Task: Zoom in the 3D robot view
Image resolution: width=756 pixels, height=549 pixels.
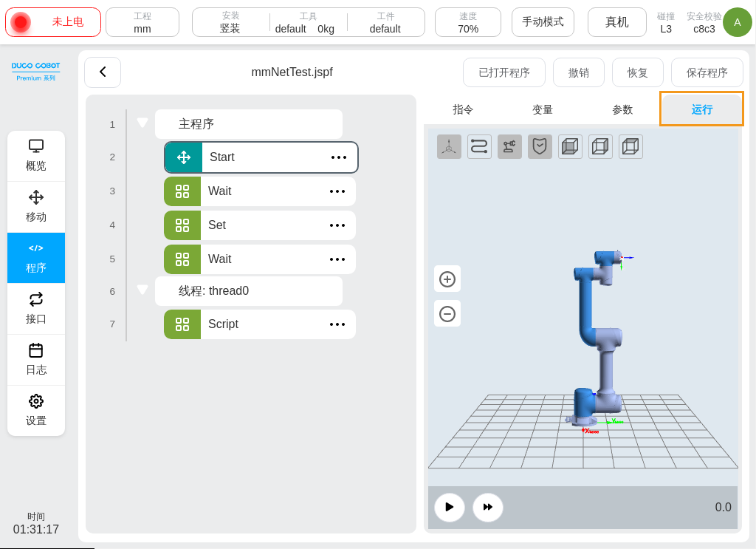Action: 447,279
